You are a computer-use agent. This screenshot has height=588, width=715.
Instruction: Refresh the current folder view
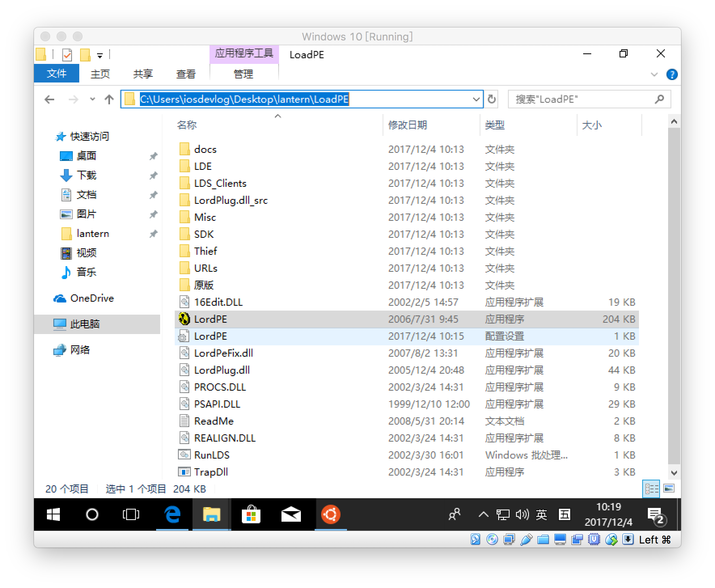tap(492, 99)
